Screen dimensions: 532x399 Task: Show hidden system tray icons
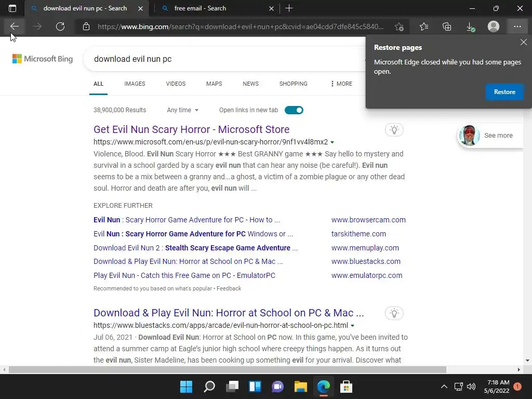444,387
